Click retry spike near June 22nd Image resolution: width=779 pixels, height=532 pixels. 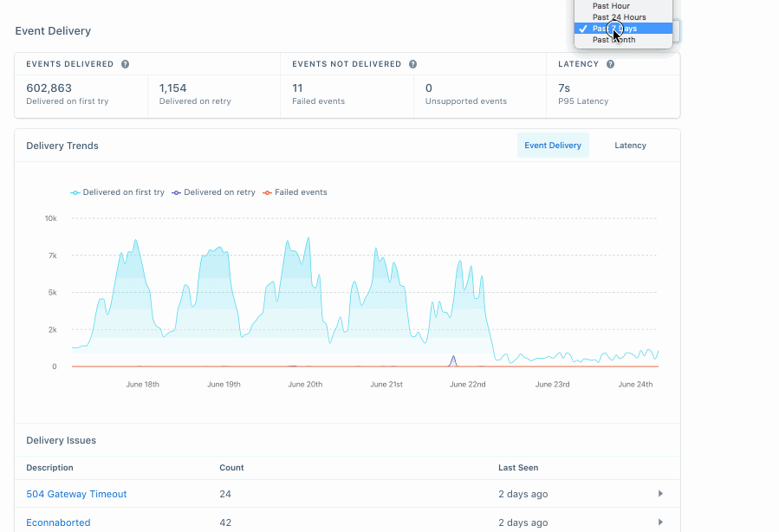[x=453, y=360]
